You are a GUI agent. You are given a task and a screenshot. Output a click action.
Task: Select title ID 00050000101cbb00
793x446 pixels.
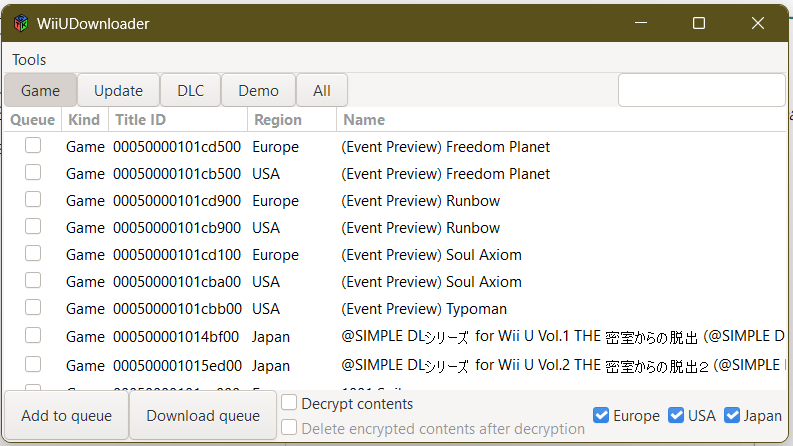click(177, 308)
